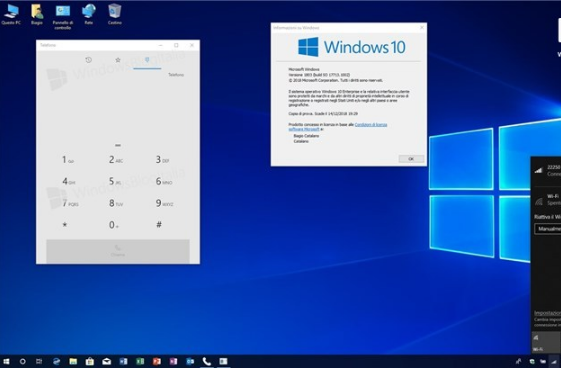Image resolution: width=561 pixels, height=368 pixels.
Task: Open the favorites star tab in Telefono
Action: pyautogui.click(x=118, y=60)
